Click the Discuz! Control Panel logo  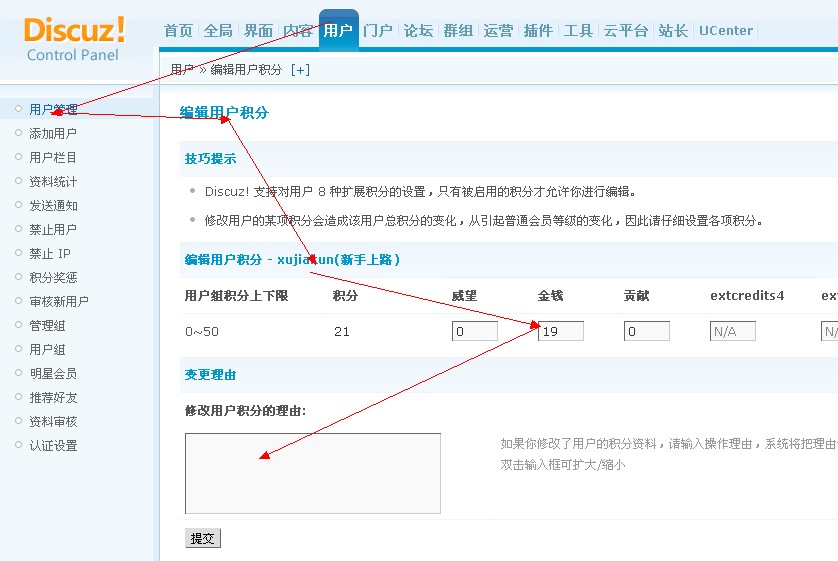point(74,39)
